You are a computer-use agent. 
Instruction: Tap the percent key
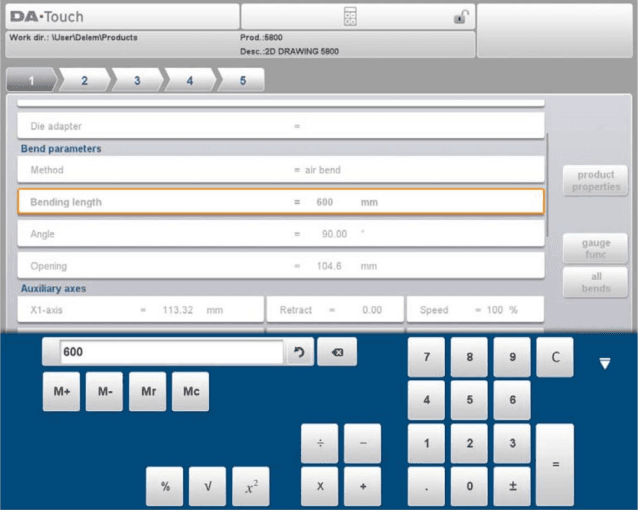[164, 486]
